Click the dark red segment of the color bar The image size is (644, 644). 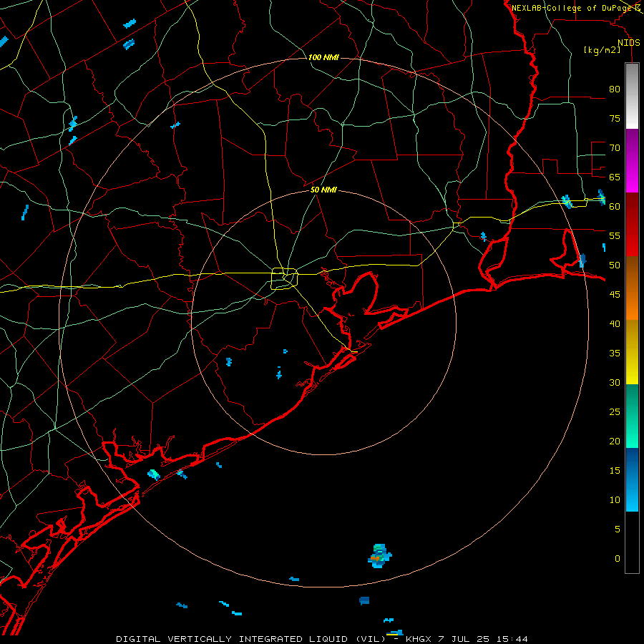632,224
